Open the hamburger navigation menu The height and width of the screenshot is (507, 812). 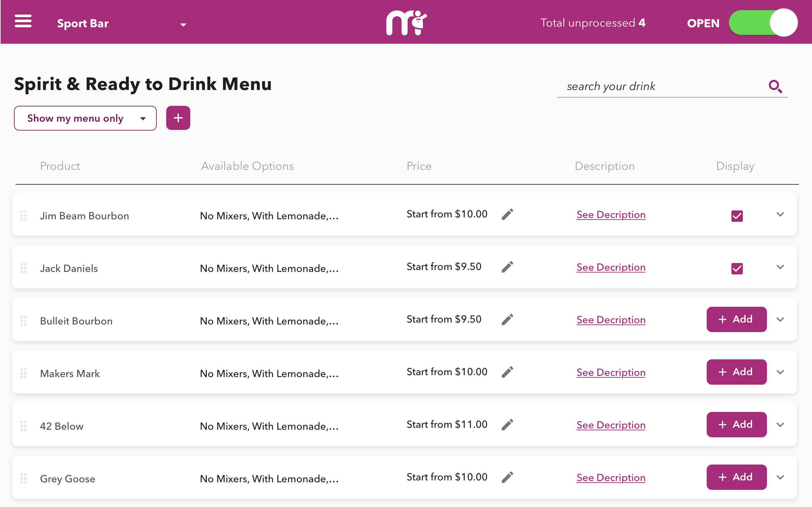click(x=23, y=22)
